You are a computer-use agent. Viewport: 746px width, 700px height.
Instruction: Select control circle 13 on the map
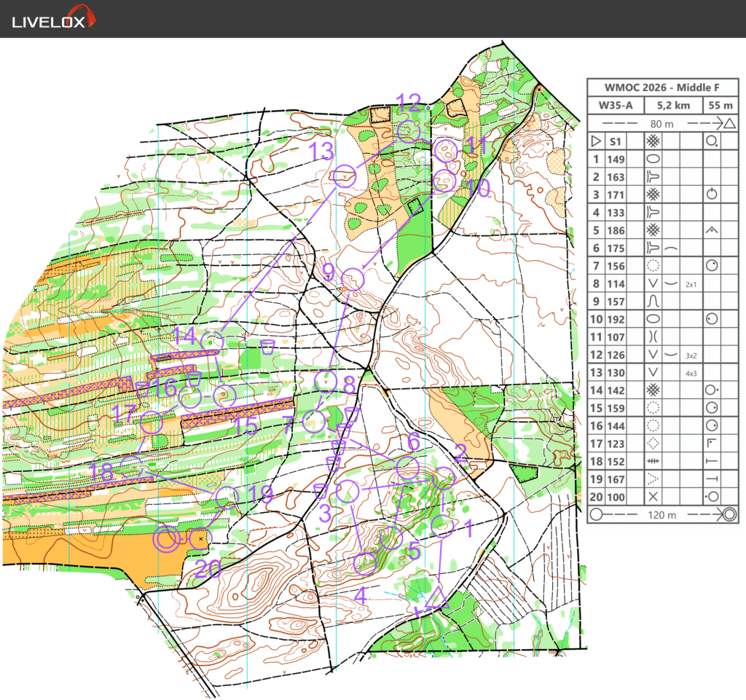[345, 176]
